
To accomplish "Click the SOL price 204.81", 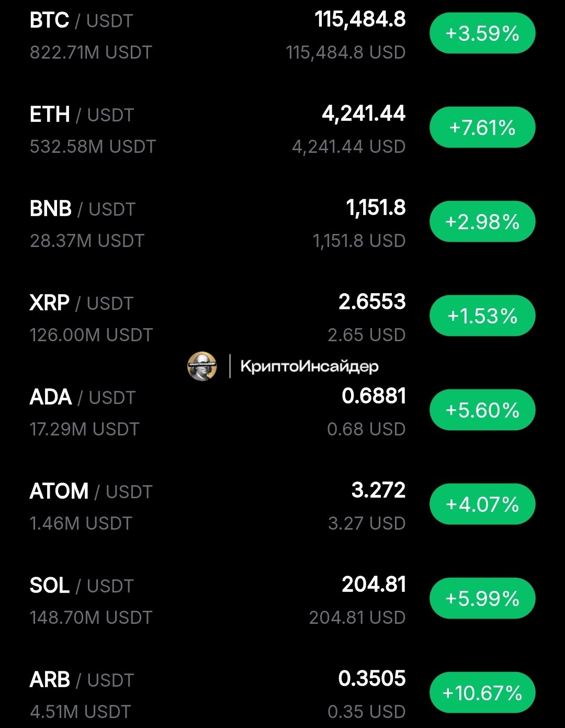I will (x=374, y=585).
